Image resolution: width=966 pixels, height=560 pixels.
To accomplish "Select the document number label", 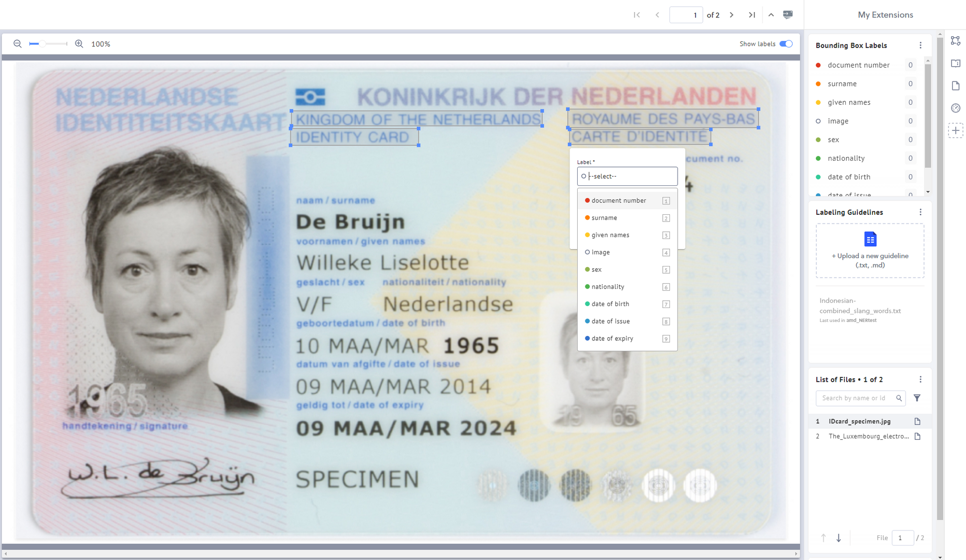I will (x=618, y=200).
